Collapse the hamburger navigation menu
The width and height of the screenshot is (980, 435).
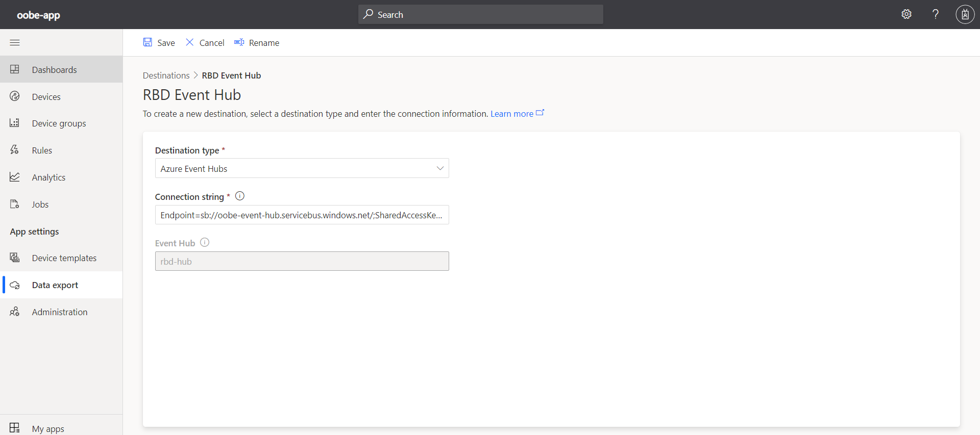pos(15,42)
